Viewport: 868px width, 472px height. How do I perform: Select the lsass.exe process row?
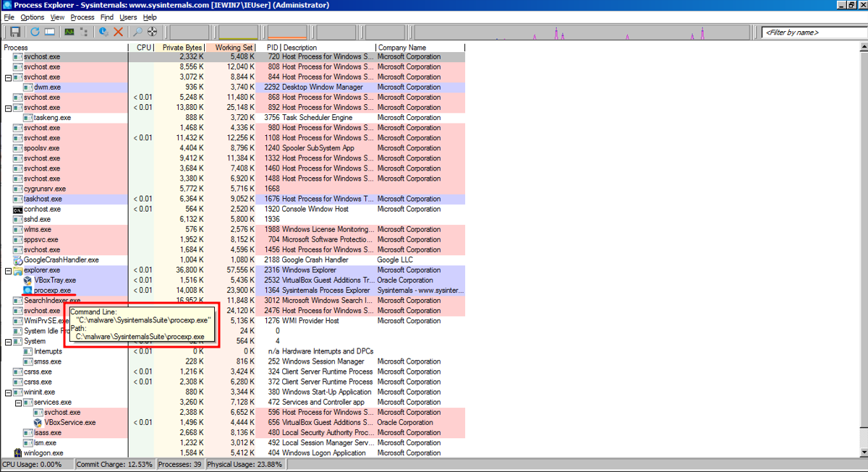pyautogui.click(x=233, y=432)
